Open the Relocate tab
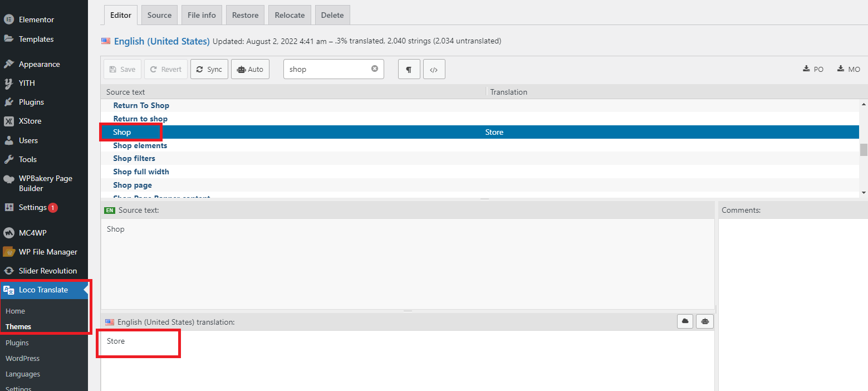Viewport: 868px width, 391px height. click(290, 15)
